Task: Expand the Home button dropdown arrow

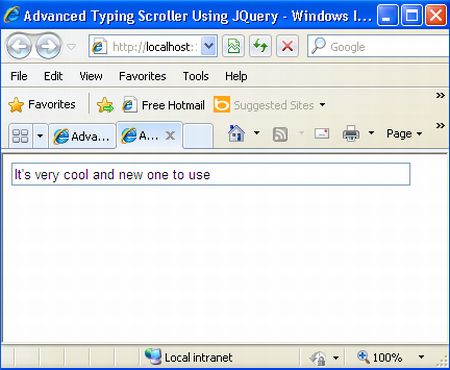Action: point(256,133)
